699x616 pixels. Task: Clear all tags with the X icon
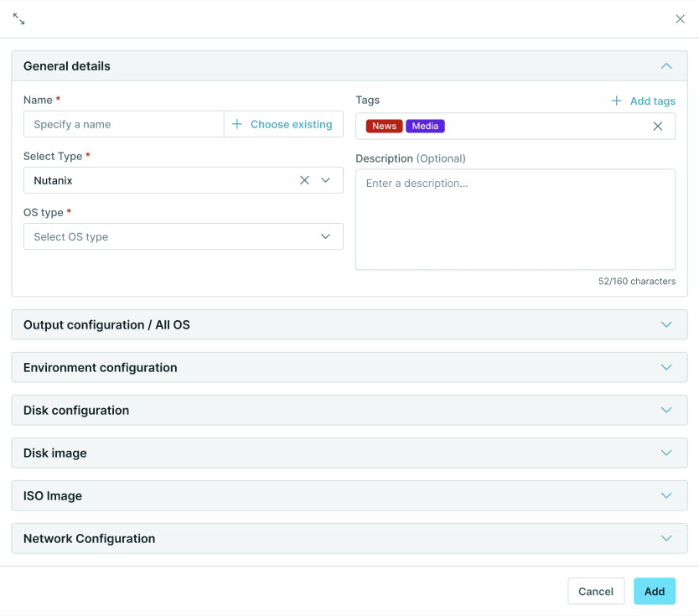(658, 126)
